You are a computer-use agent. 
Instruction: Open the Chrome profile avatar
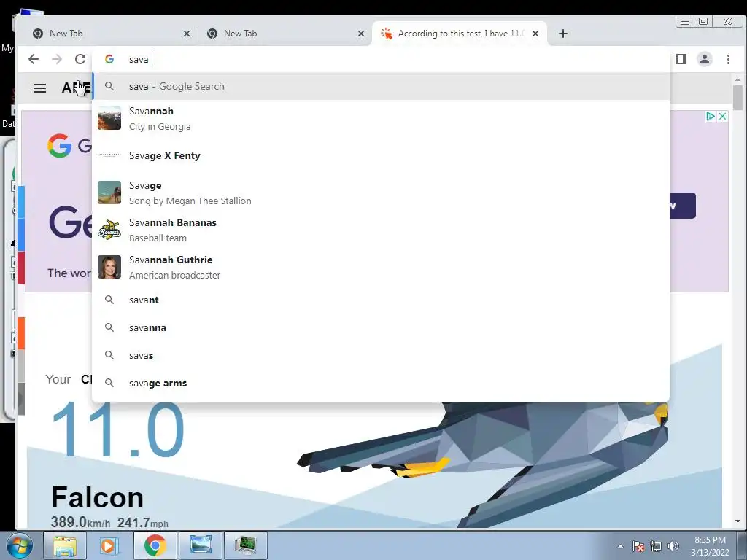[x=705, y=59]
